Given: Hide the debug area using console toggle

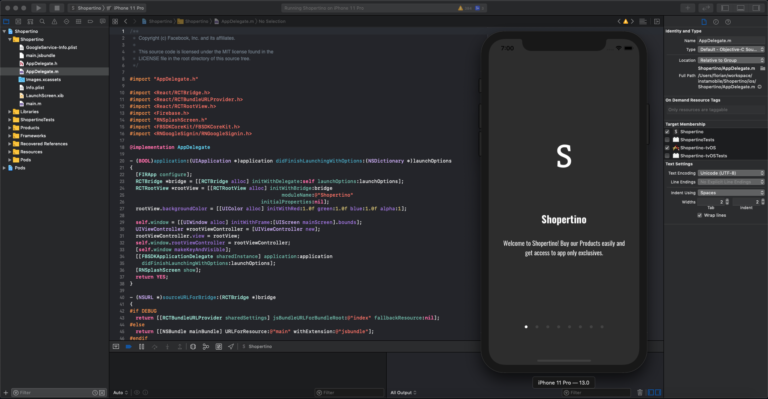Looking at the screenshot, I should 116,347.
